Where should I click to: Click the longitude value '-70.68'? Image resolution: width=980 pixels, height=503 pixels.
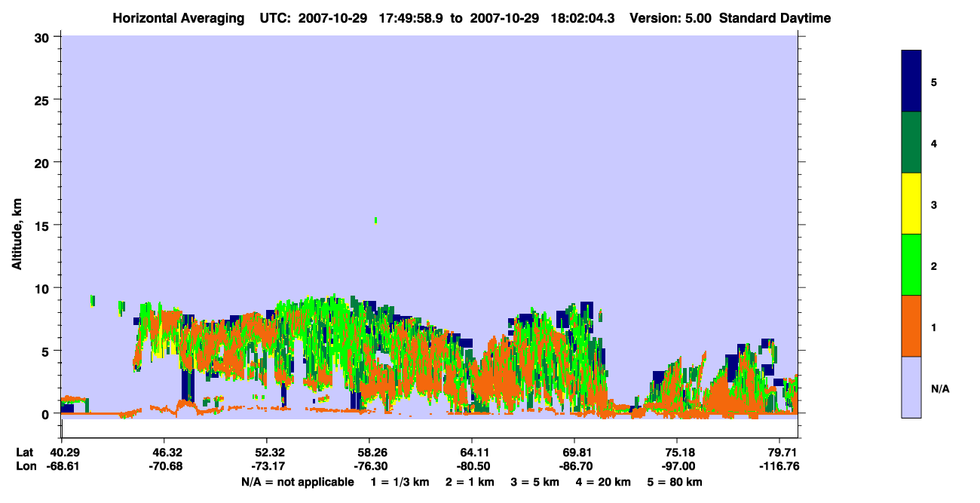point(164,466)
